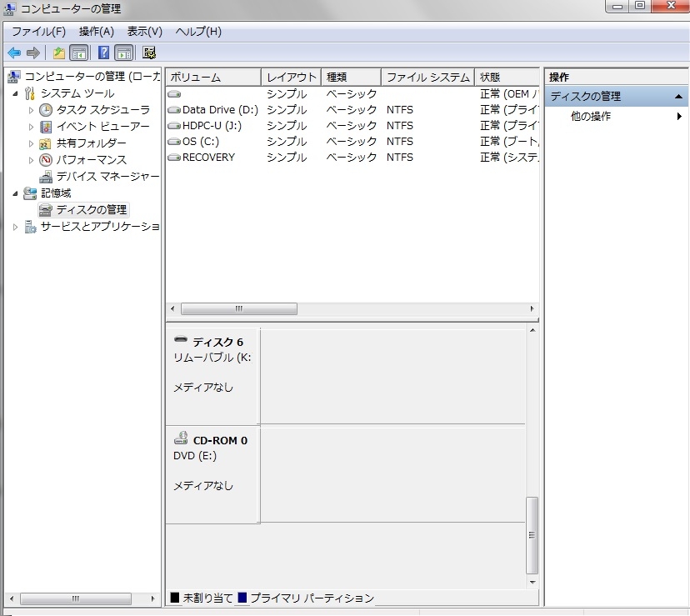Open the blue Help question mark icon
690x616 pixels.
pyautogui.click(x=103, y=53)
